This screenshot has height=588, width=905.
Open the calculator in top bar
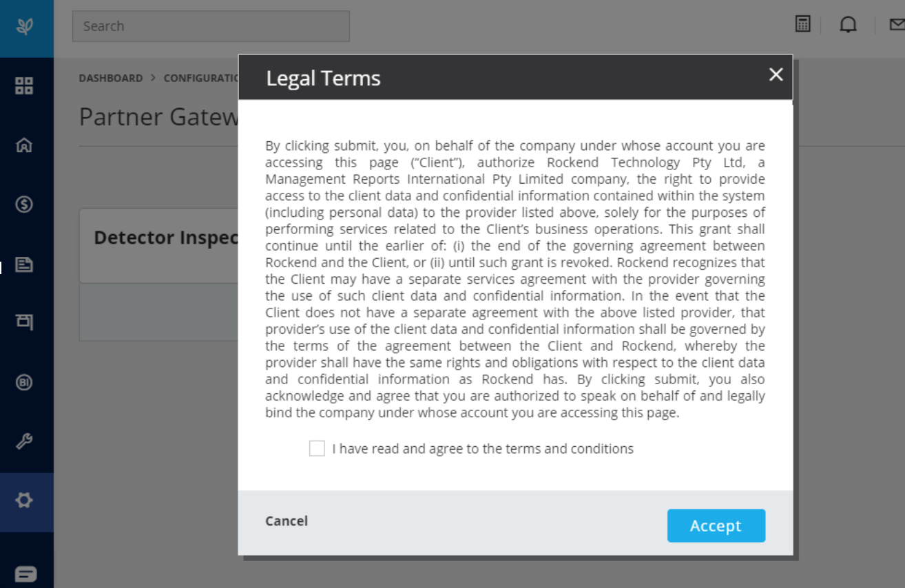[x=802, y=25]
